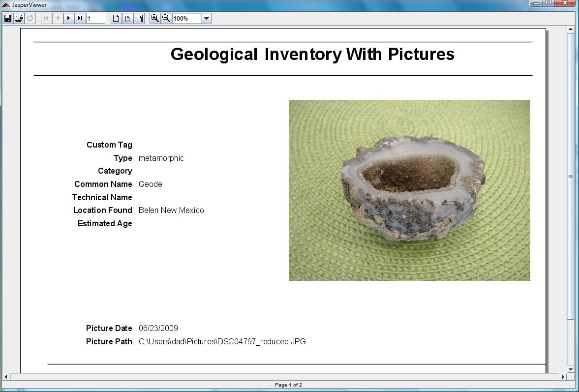Viewport: 579px width, 392px height.
Task: Click inside the page number field
Action: [x=96, y=18]
